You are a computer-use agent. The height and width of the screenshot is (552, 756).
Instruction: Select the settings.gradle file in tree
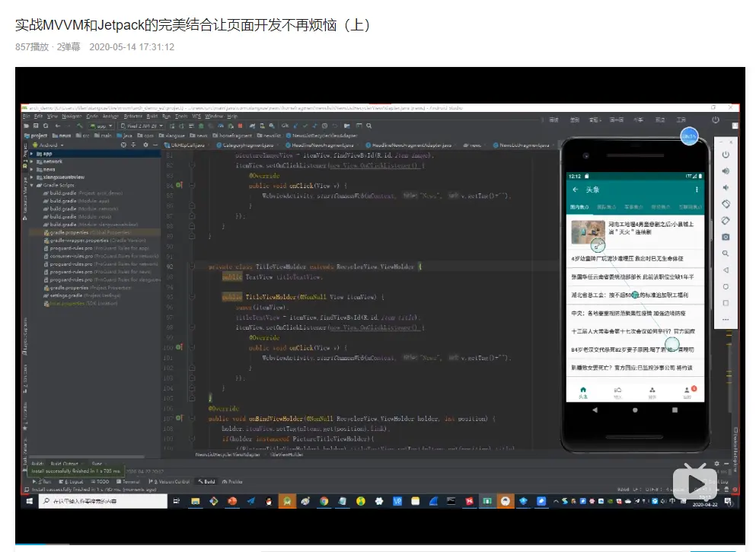pyautogui.click(x=82, y=295)
